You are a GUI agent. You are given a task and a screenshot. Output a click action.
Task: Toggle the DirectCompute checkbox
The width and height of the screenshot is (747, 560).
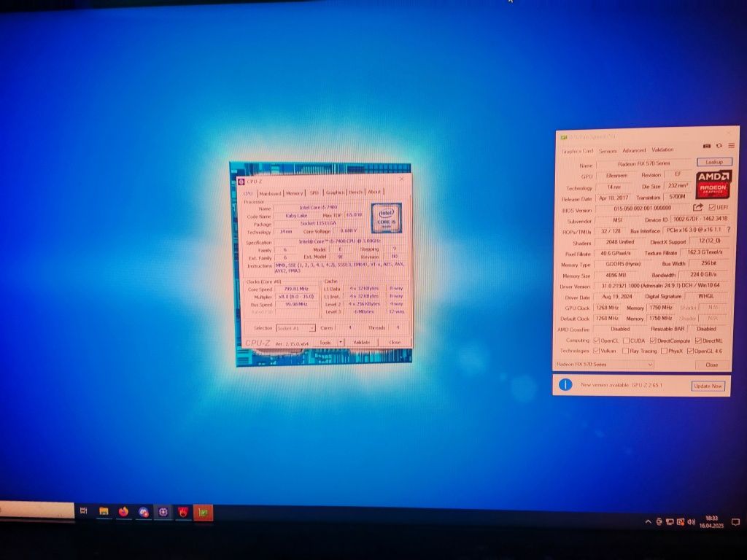[x=653, y=341]
